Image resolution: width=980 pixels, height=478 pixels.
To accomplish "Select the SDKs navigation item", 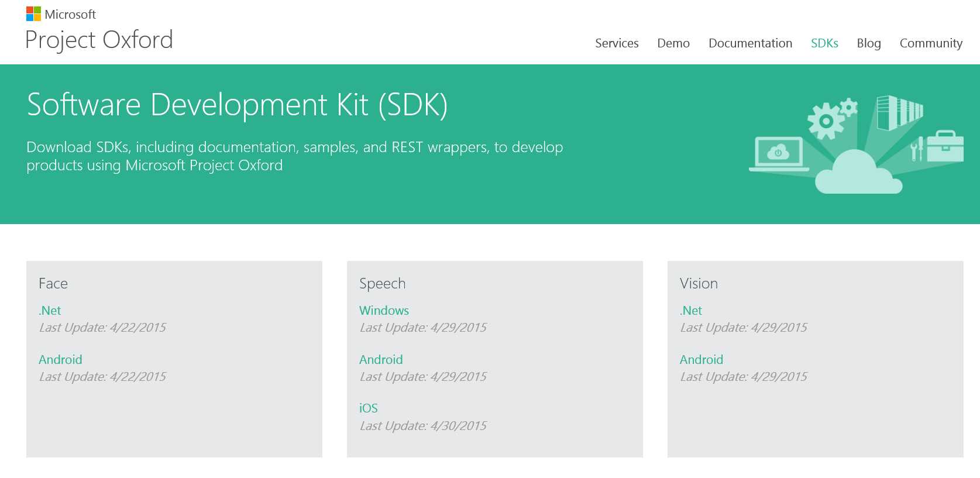I will [x=824, y=43].
